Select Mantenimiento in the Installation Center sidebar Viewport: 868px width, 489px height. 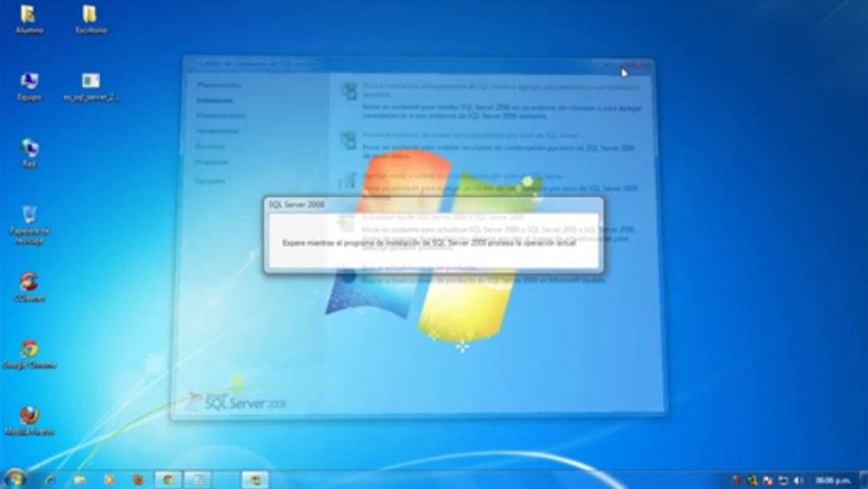tap(221, 116)
